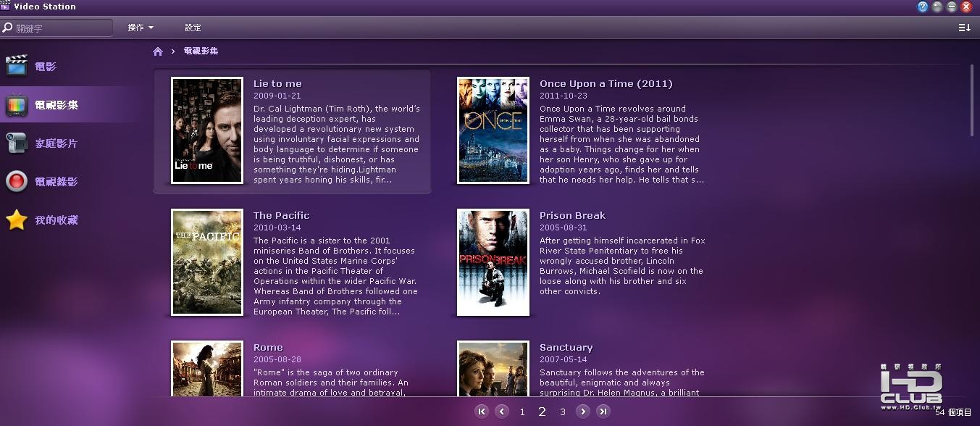This screenshot has width=980, height=426.
Task: Open the 電視錄影 TV recording red icon
Action: (x=17, y=181)
